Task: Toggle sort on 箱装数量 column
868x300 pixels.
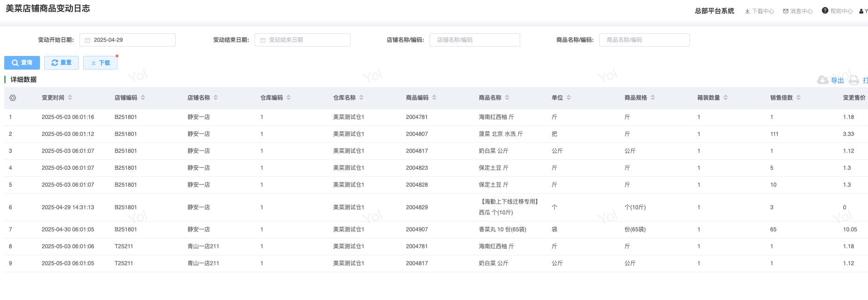Action: coord(726,98)
